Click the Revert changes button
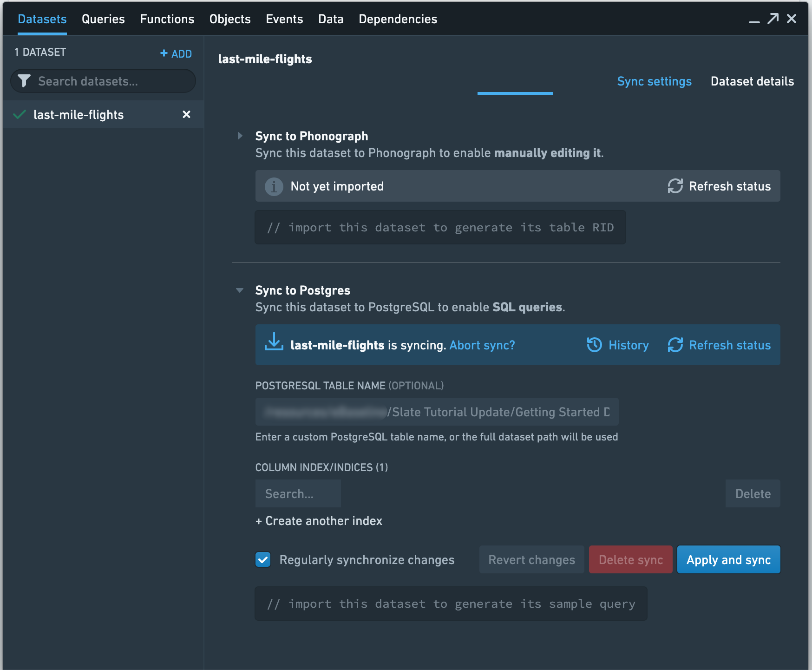 (x=531, y=559)
